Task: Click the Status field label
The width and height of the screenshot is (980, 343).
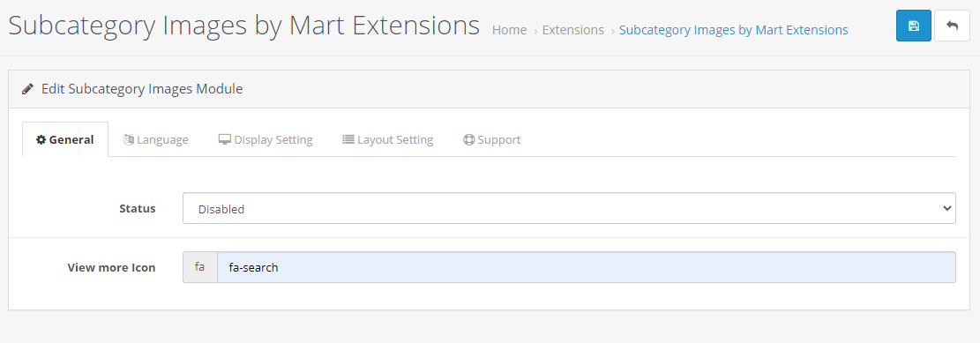Action: tap(138, 209)
